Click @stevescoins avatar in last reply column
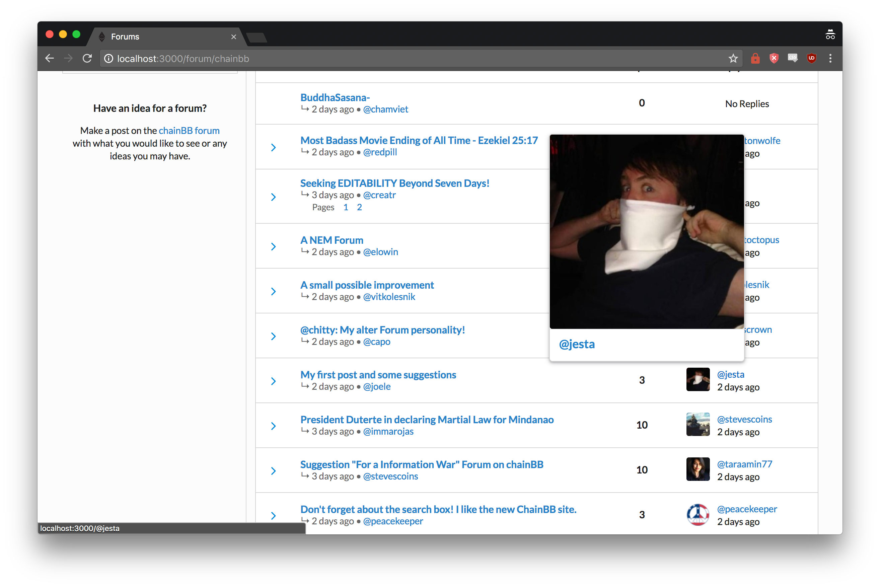The width and height of the screenshot is (880, 588). pos(698,424)
